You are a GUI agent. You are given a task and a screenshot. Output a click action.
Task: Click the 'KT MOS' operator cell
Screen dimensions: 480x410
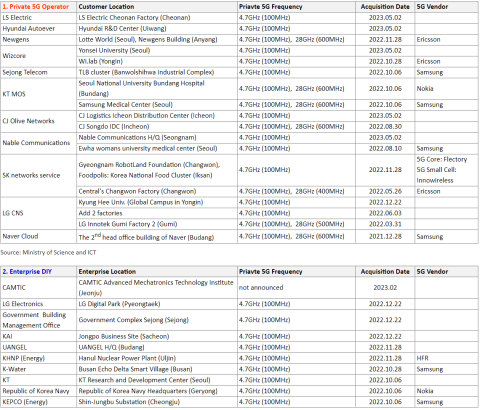[x=39, y=94]
